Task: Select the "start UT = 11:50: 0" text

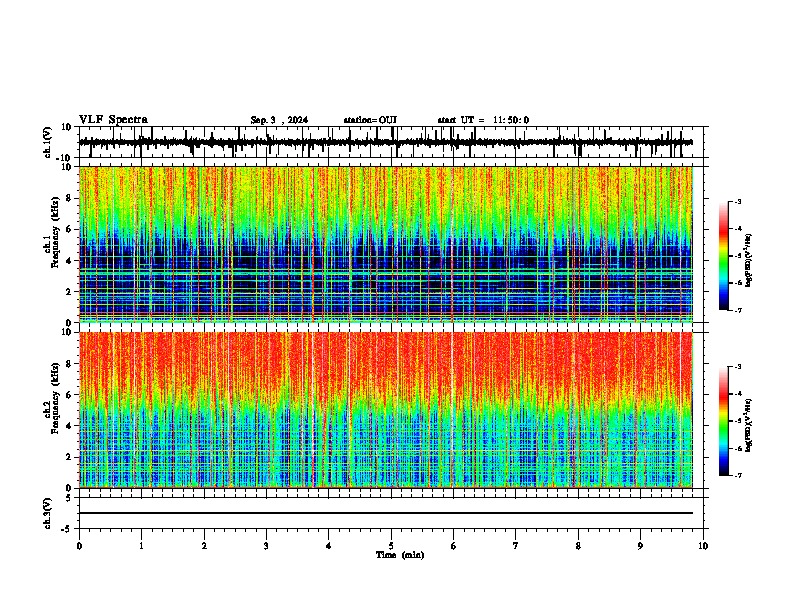Action: [483, 120]
